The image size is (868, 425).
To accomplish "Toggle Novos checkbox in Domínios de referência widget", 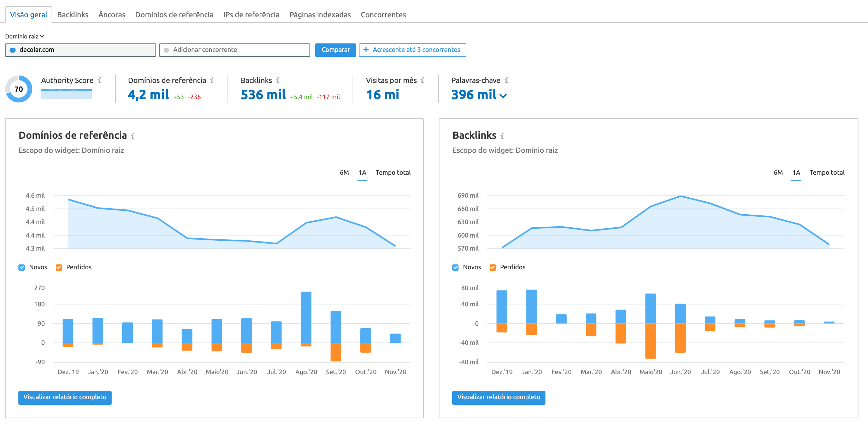I will coord(22,268).
